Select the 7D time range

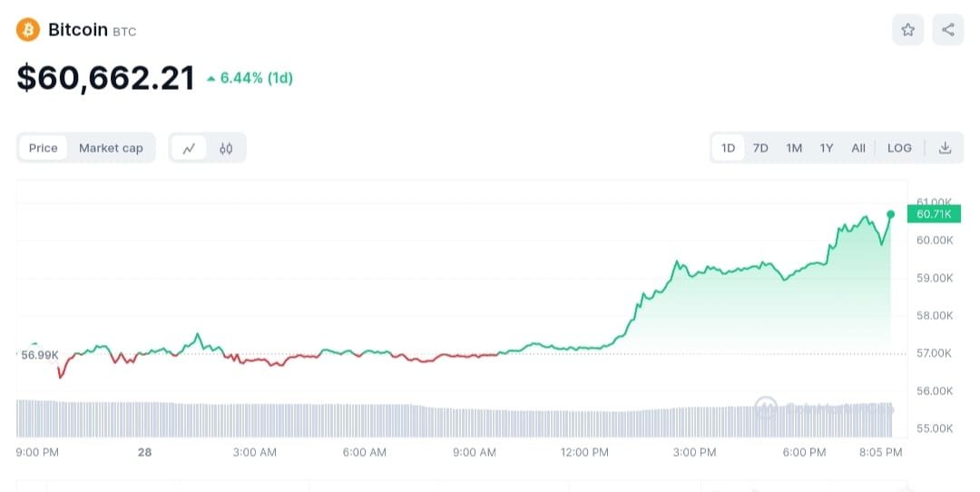tap(760, 148)
